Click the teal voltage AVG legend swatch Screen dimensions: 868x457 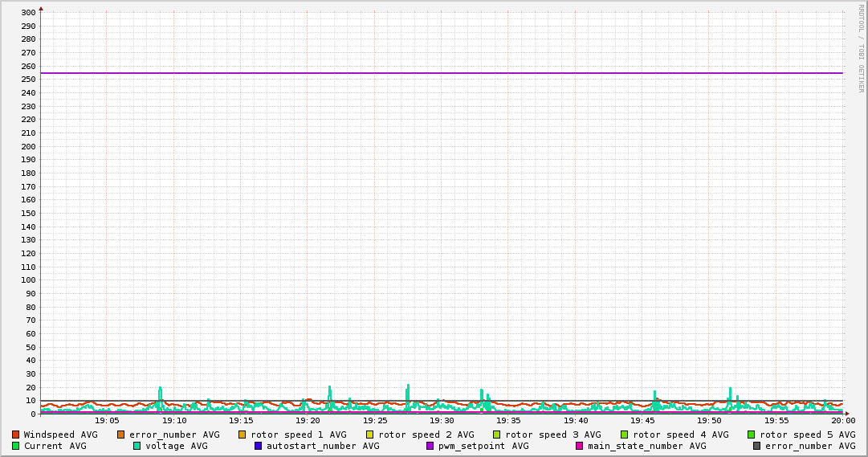click(137, 446)
